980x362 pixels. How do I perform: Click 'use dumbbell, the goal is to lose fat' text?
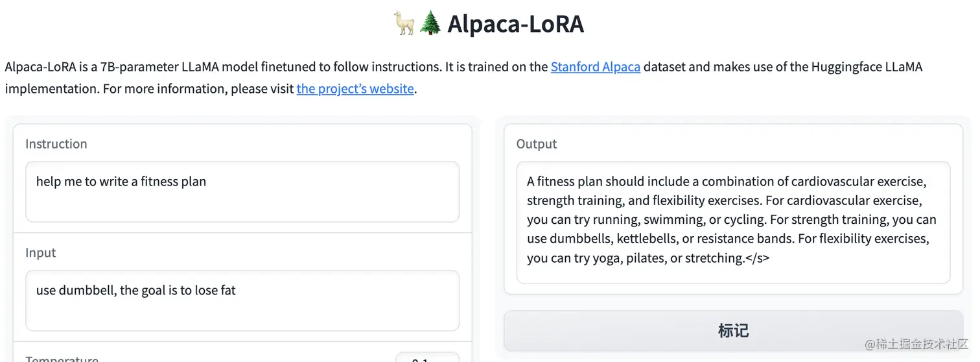point(135,290)
